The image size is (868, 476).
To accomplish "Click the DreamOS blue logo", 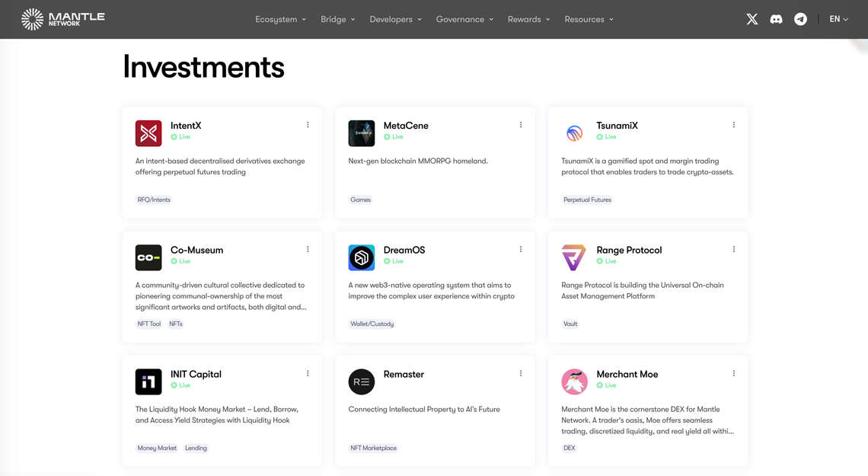I will coord(362,257).
